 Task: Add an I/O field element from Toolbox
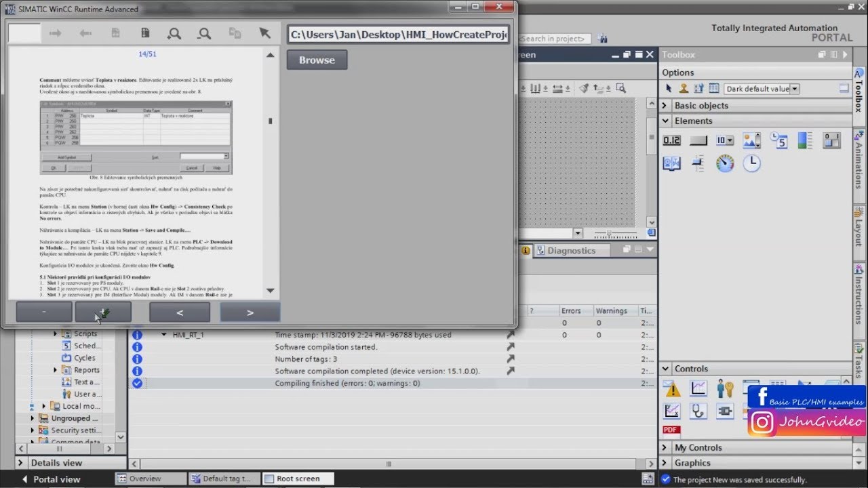(671, 140)
